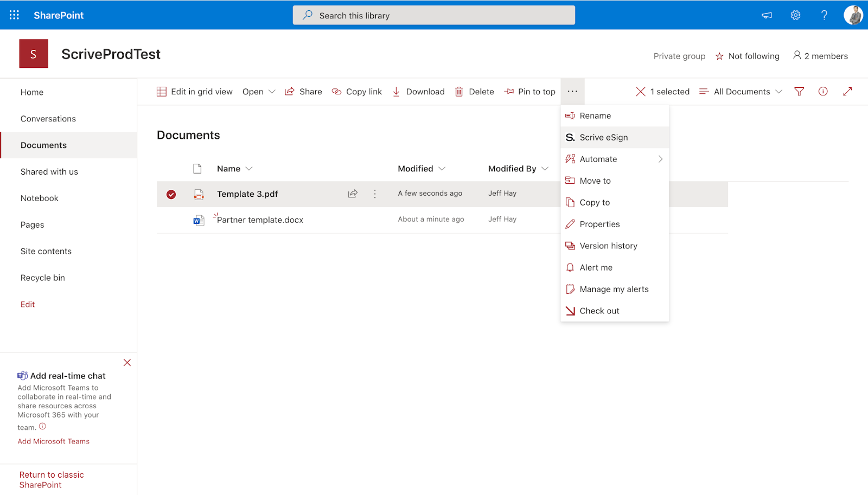This screenshot has width=868, height=495.
Task: Open Template 3.pdf row actions dots
Action: click(375, 194)
